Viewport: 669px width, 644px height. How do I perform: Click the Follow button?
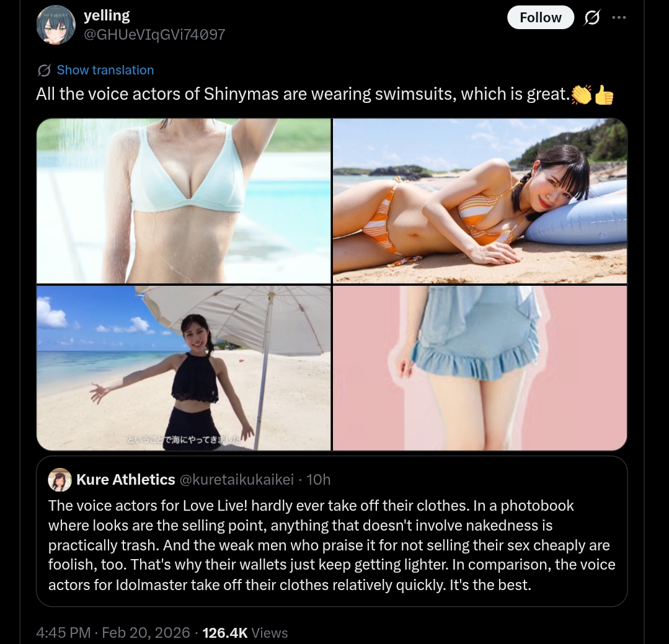click(x=540, y=17)
